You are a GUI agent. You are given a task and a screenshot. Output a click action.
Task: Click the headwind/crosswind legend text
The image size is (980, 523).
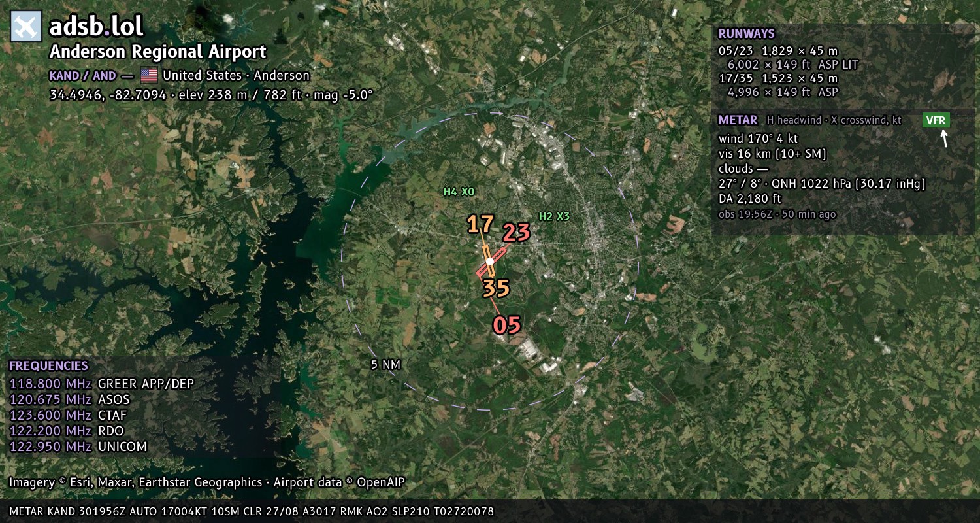834,120
